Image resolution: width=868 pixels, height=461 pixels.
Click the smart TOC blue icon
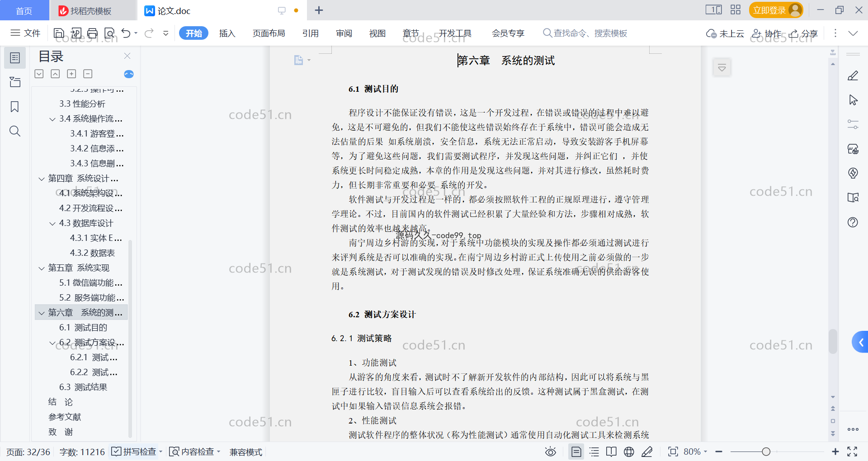pyautogui.click(x=129, y=74)
